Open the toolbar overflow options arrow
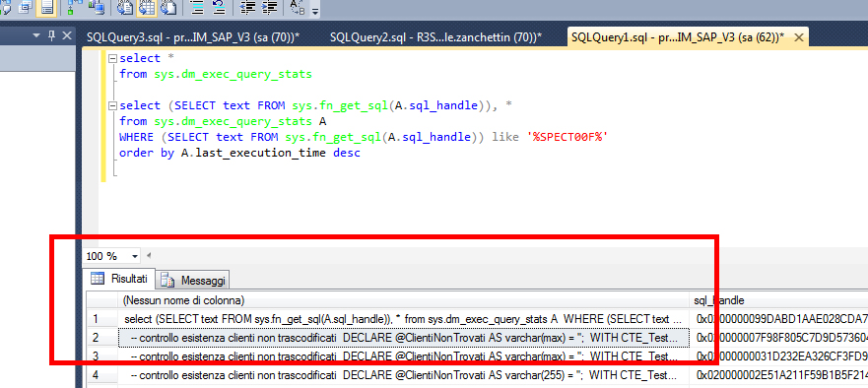The width and height of the screenshot is (868, 388). [x=315, y=10]
